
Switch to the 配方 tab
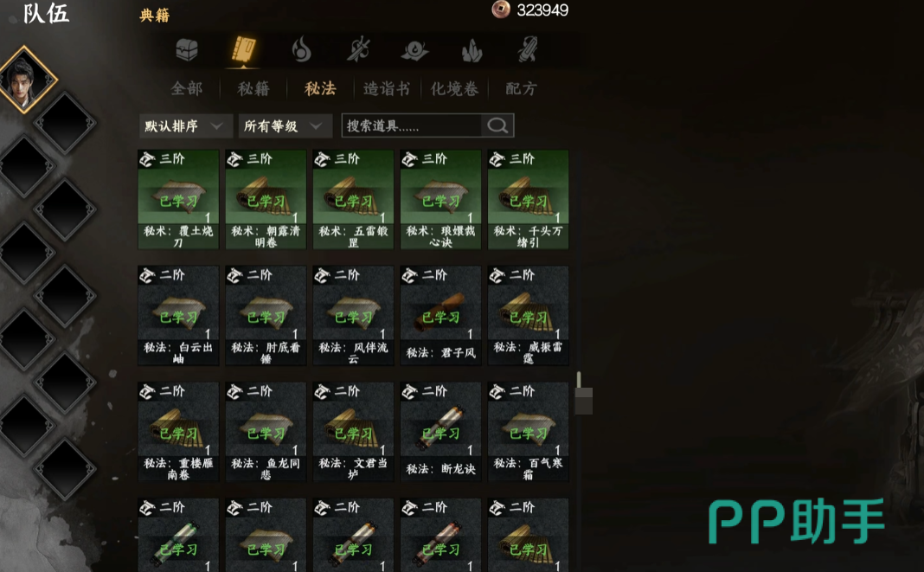click(521, 89)
